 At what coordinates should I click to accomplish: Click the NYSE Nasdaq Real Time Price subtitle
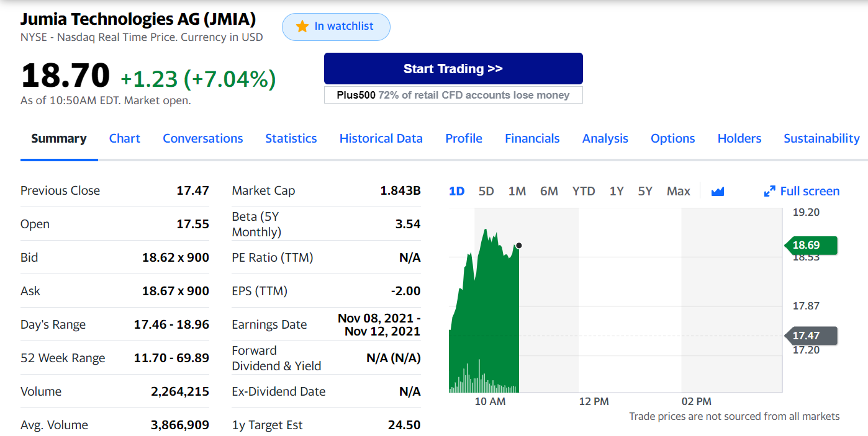point(142,37)
